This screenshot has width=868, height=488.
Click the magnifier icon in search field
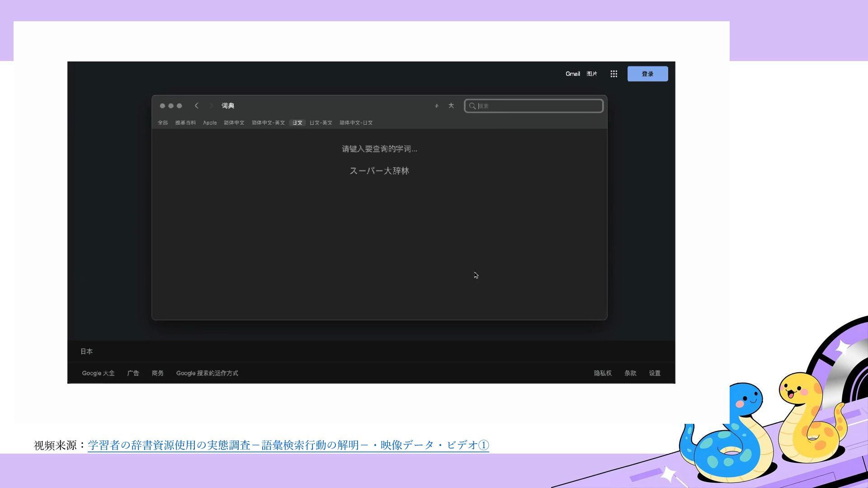[472, 106]
